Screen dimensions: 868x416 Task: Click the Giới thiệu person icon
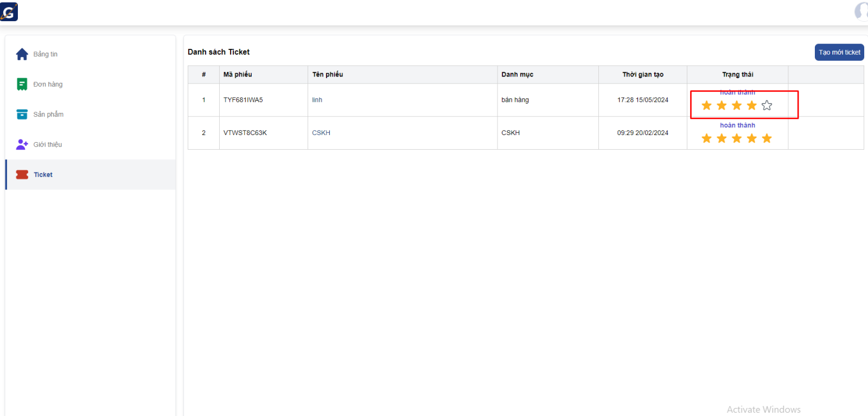[22, 144]
